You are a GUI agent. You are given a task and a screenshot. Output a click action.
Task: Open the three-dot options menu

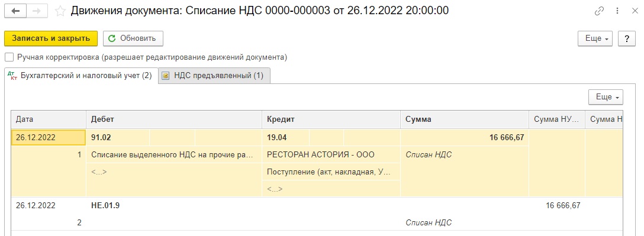coord(618,11)
